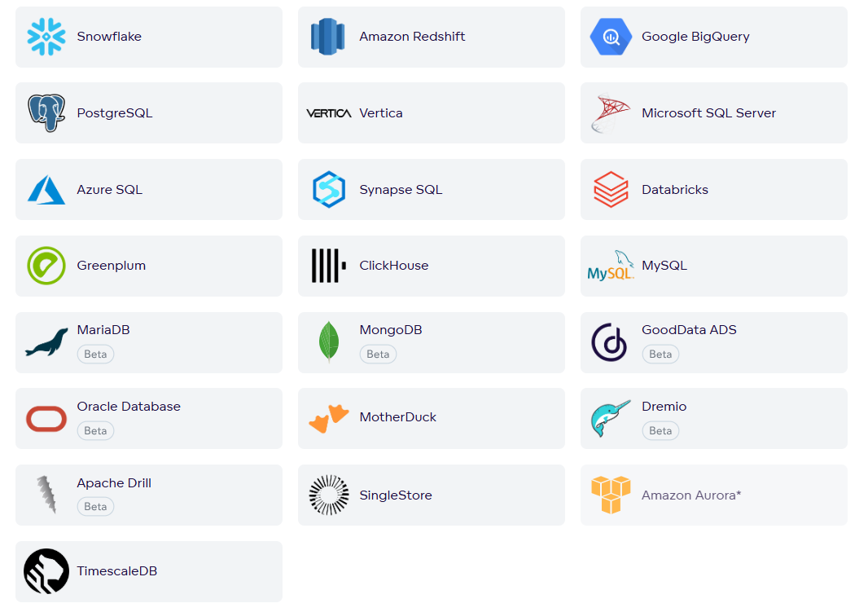Click the Amazon Redshift blue cylinder icon
The height and width of the screenshot is (612, 868).
pyautogui.click(x=327, y=37)
